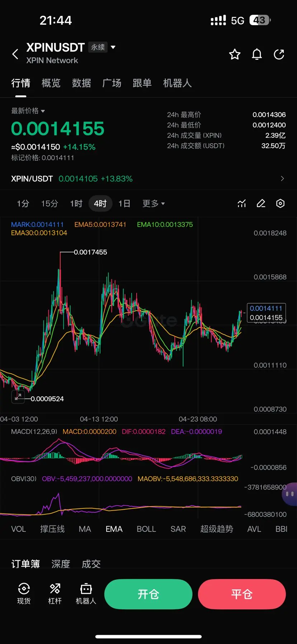Open chart settings hexagon icon

coord(280,203)
